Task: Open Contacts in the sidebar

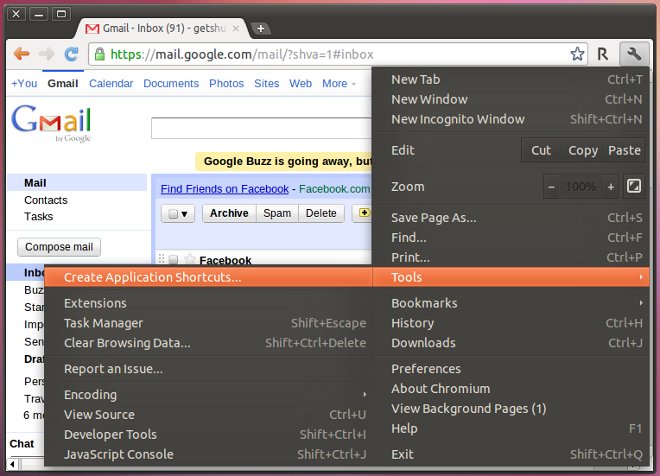Action: pyautogui.click(x=46, y=200)
